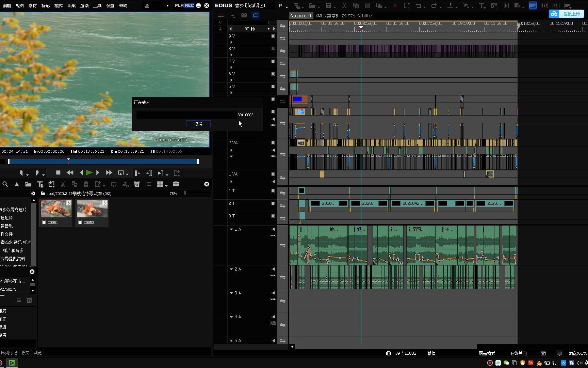
Task: Click the fast forward button
Action: pyautogui.click(x=109, y=173)
